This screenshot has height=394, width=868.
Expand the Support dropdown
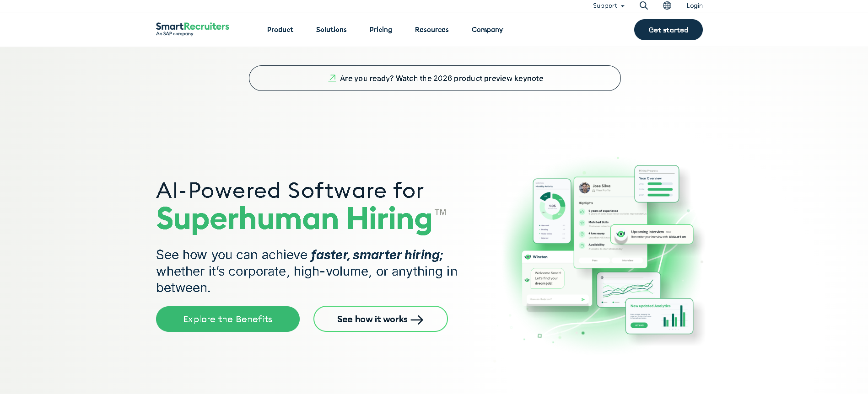click(x=609, y=5)
